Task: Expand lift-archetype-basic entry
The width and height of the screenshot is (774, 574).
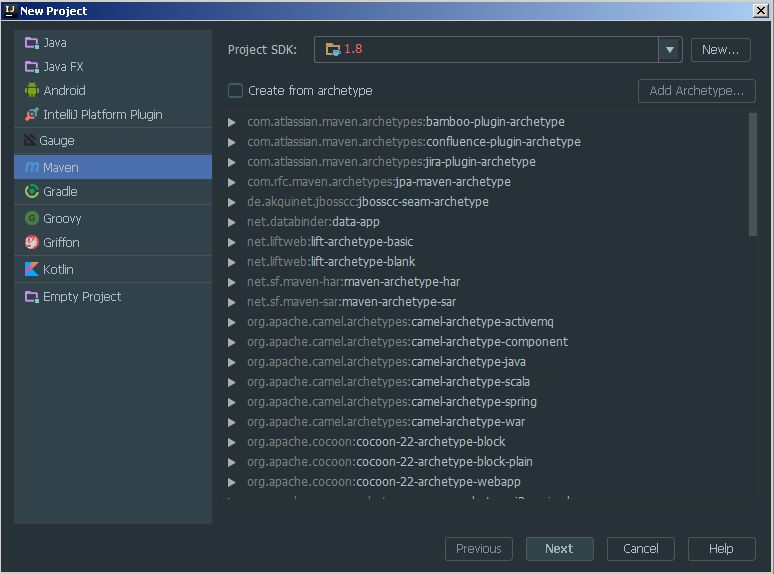Action: pos(232,242)
